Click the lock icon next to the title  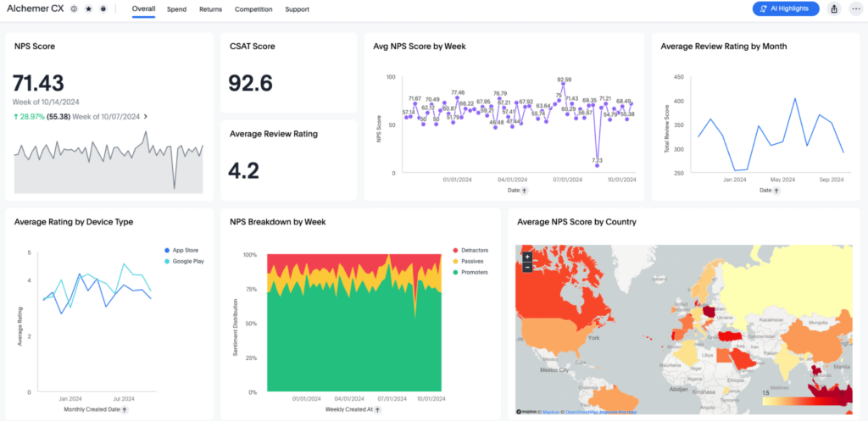(x=103, y=9)
